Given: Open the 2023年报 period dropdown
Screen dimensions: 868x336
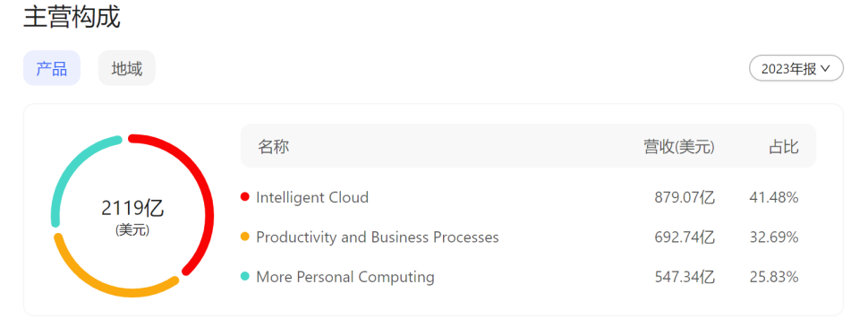Looking at the screenshot, I should pyautogui.click(x=796, y=69).
